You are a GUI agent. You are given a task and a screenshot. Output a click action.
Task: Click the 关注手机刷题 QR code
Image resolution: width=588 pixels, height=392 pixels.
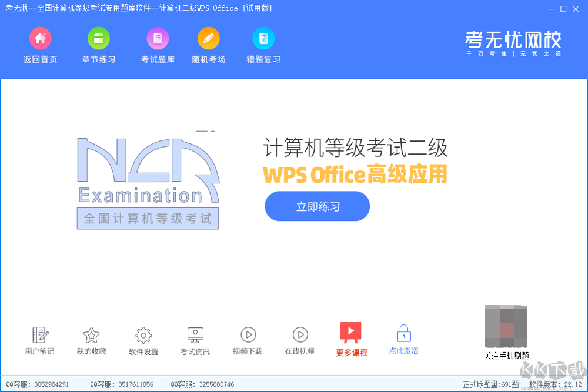coord(506,326)
